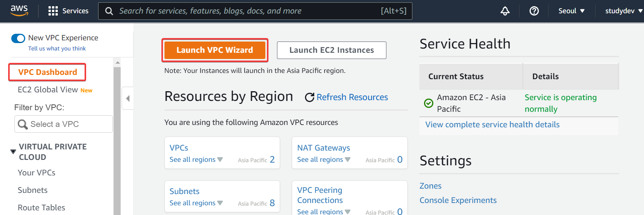Click the Details column header
This screenshot has width=644, height=215.
coord(545,76)
